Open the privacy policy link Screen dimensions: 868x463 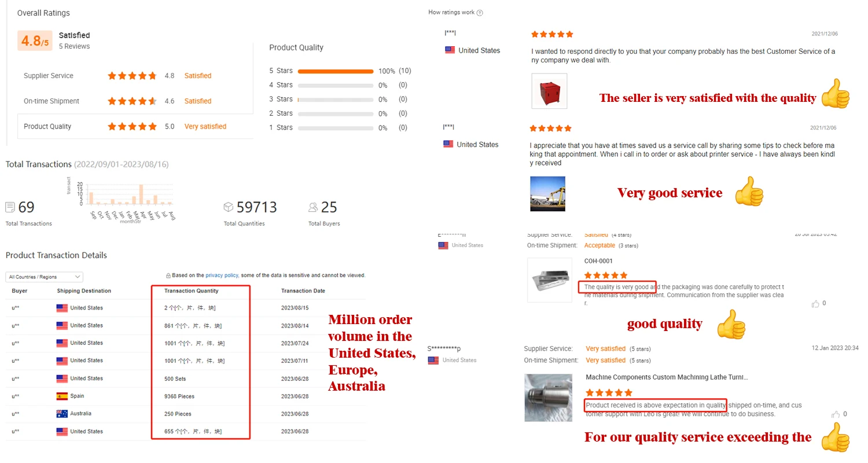coord(222,275)
